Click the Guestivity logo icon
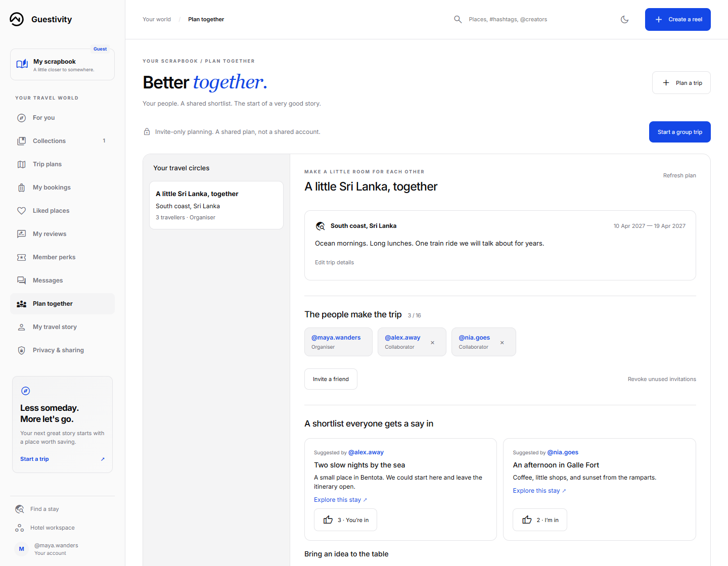Image resolution: width=728 pixels, height=566 pixels. coord(17,19)
